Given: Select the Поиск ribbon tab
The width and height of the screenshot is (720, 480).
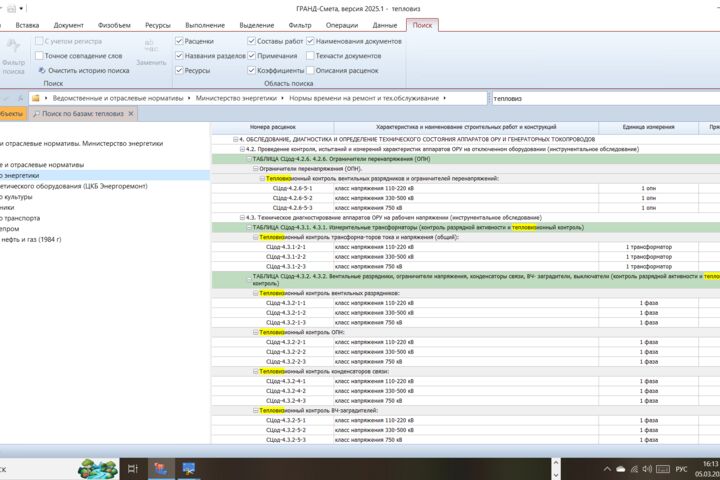Looking at the screenshot, I should (x=422, y=25).
